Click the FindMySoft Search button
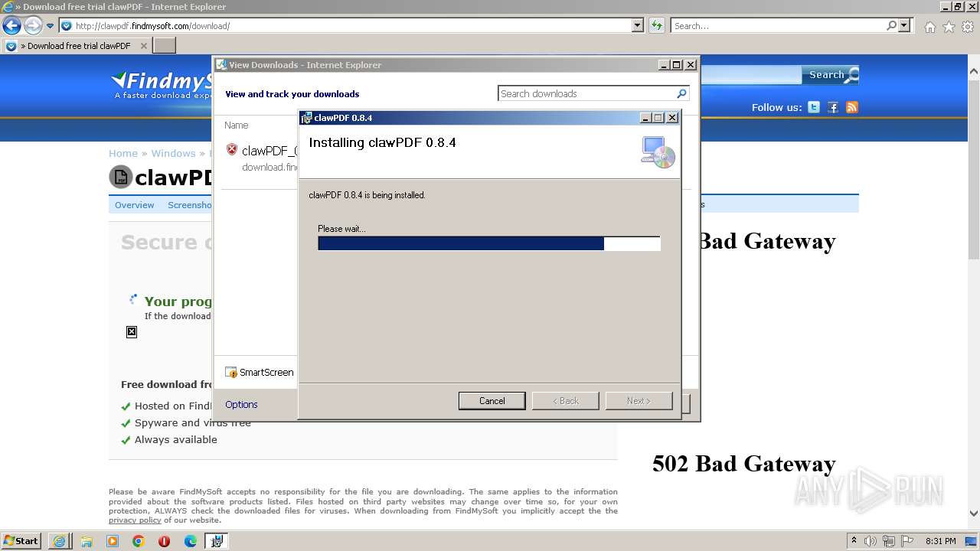Viewport: 980px width, 551px height. tap(830, 75)
